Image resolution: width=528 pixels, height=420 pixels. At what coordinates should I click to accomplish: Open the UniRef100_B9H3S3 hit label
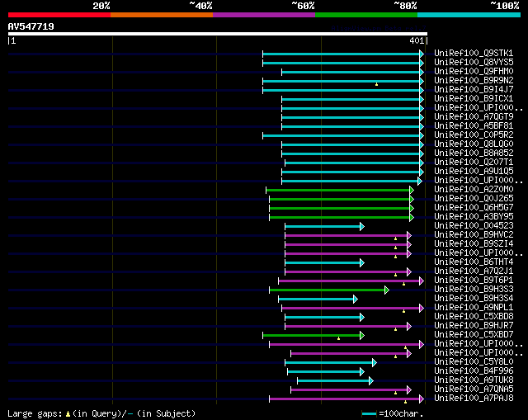click(474, 290)
